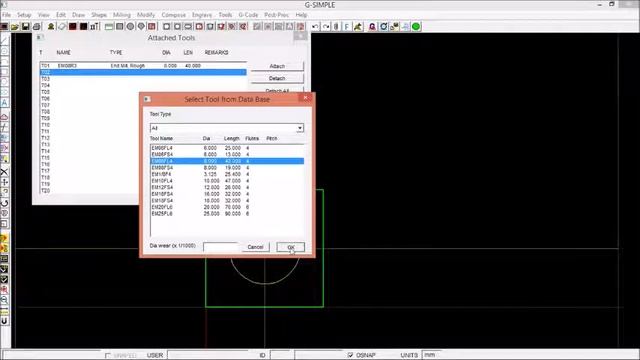640x360 pixels.
Task: Click the print icon in toolbar
Action: (36, 27)
